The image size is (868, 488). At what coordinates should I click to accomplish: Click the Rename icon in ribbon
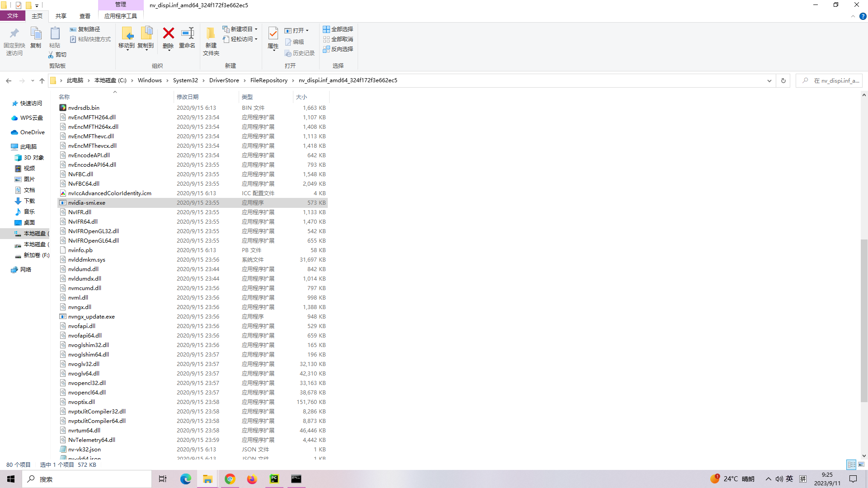point(187,34)
